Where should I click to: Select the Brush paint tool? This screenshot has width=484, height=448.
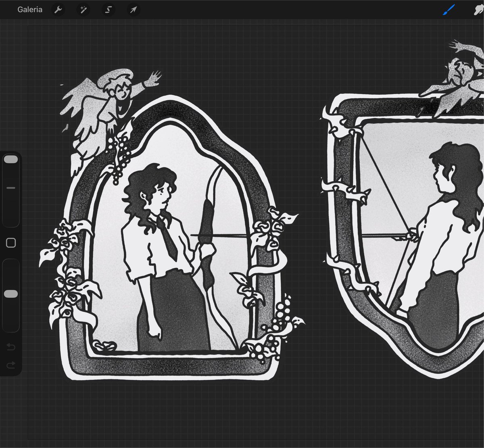tap(449, 10)
